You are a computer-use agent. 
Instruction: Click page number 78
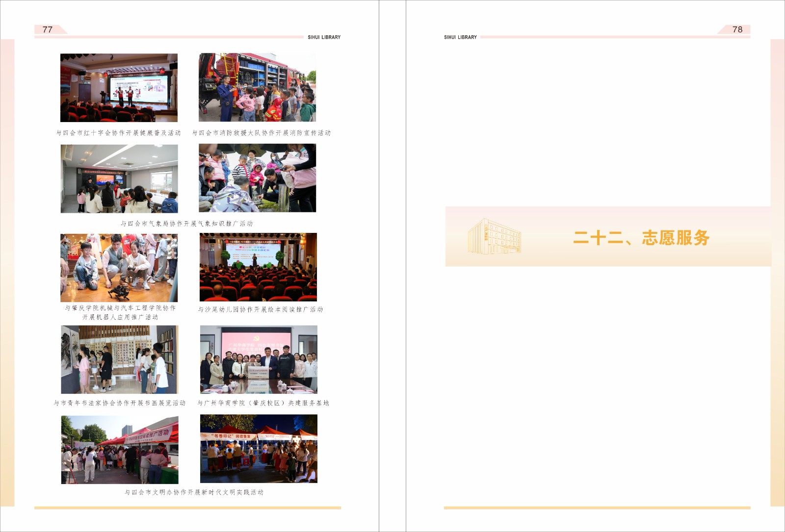click(x=737, y=29)
